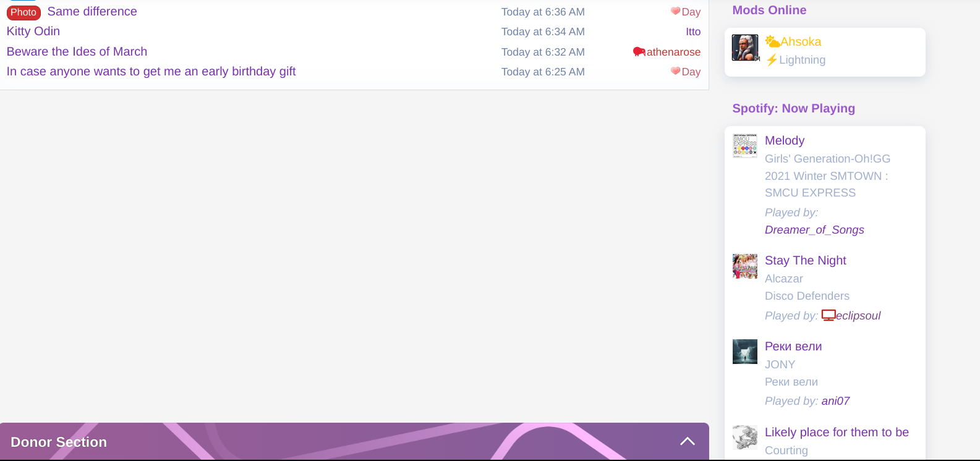Screen dimensions: 980x461
Task: Click the Today at 6:36 AM timestamp
Action: [x=543, y=12]
